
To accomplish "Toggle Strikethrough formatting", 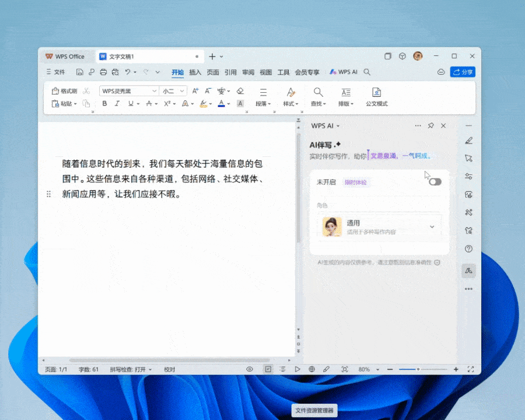I will pos(149,103).
